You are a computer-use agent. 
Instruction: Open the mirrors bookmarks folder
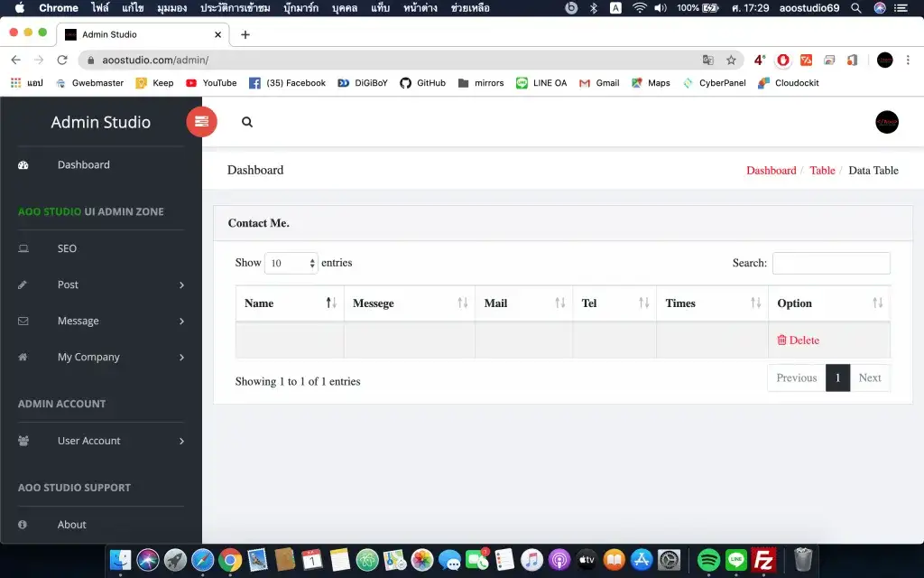(481, 83)
